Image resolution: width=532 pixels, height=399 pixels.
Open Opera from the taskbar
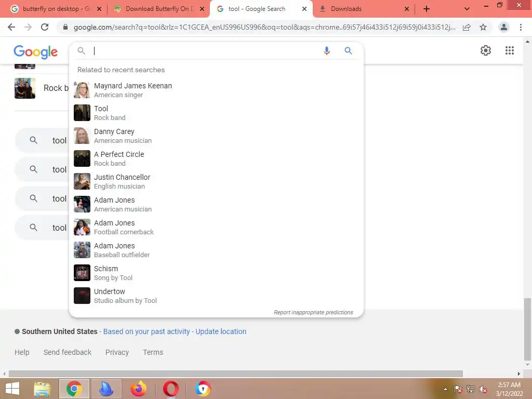[170, 389]
